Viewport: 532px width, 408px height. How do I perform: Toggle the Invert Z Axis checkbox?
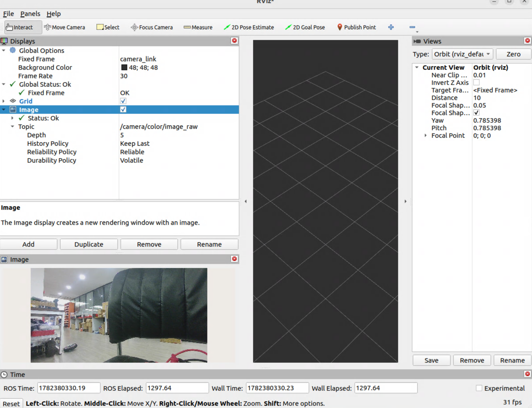coord(476,83)
